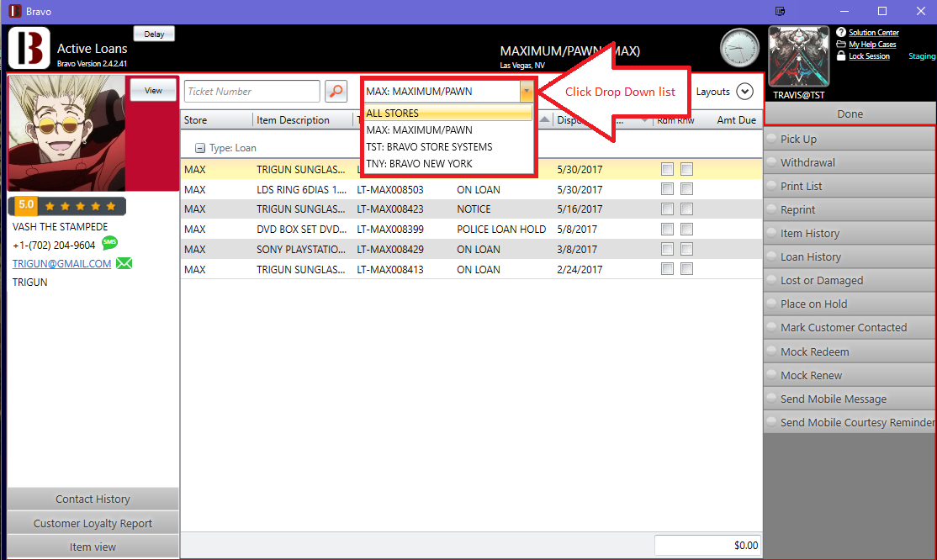Tick the second checkbox in the 2/24/2017 row

(x=686, y=269)
